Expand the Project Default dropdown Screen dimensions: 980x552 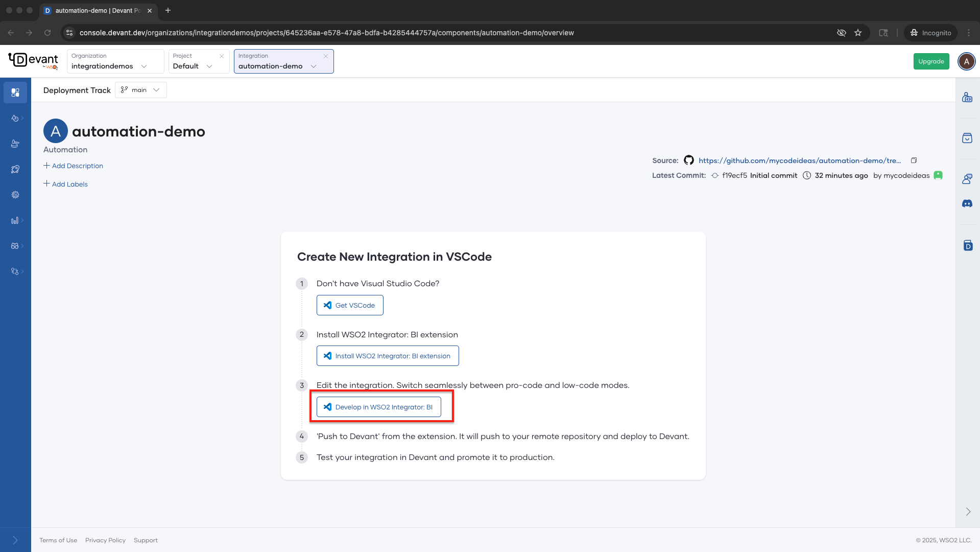(209, 66)
